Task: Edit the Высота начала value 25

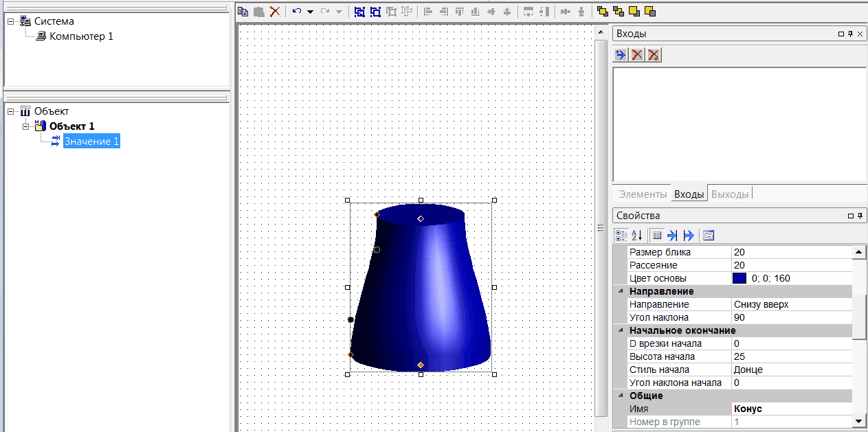Action: [791, 356]
